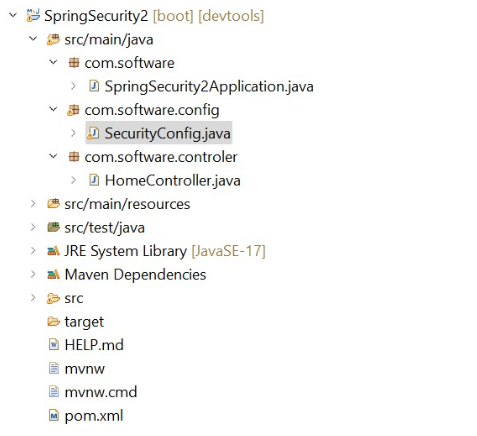
Task: Select the mvnw.cmd file
Action: pyautogui.click(x=101, y=392)
